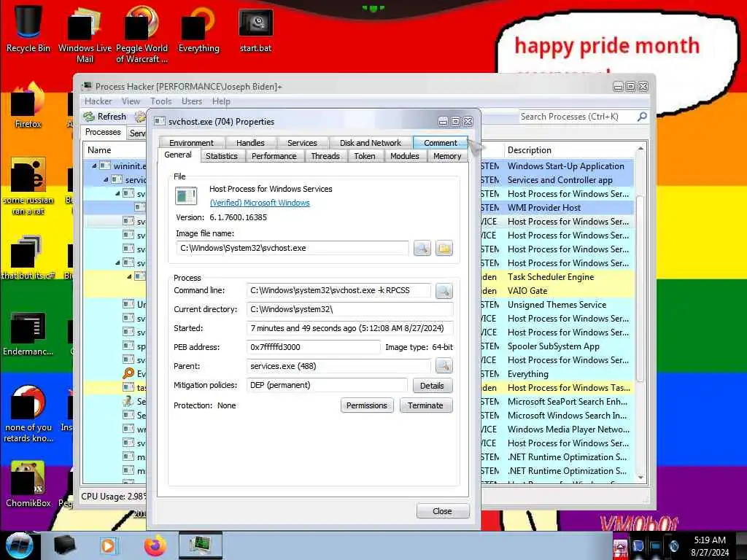The image size is (747, 560).
Task: Click the black folder taskbar icon
Action: (64, 545)
